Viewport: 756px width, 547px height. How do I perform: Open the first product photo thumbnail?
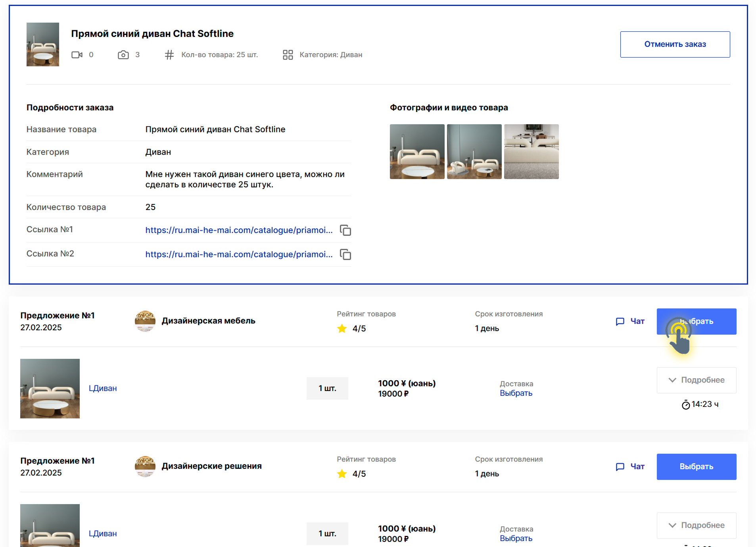(x=417, y=152)
